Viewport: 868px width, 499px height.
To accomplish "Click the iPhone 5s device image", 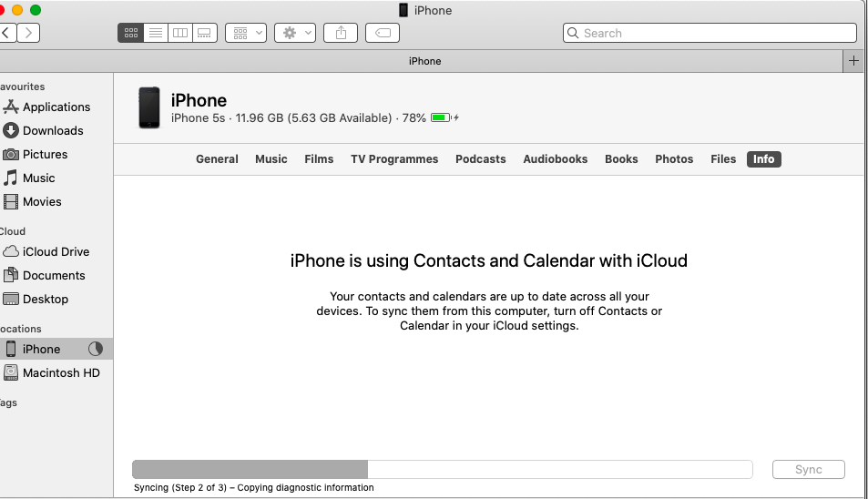I will (148, 107).
